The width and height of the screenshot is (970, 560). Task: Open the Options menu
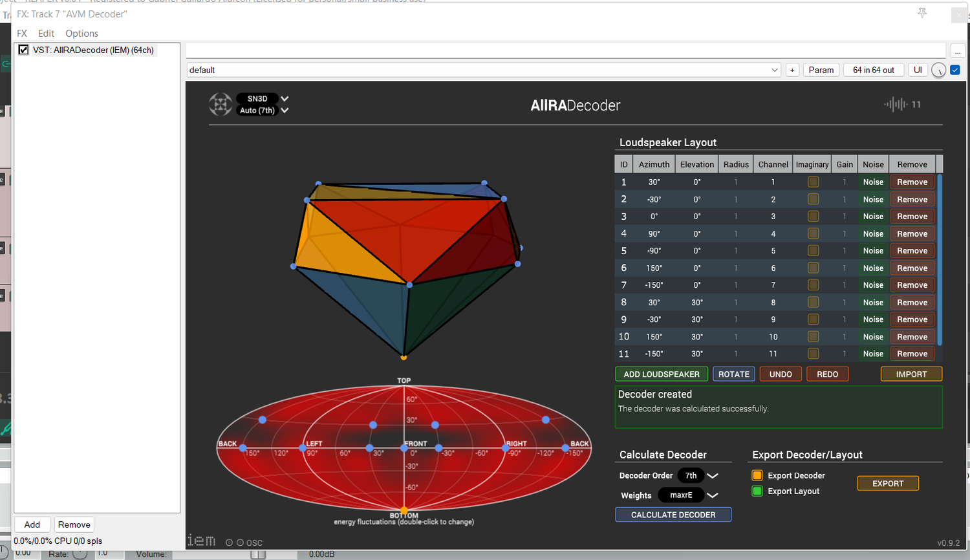81,34
